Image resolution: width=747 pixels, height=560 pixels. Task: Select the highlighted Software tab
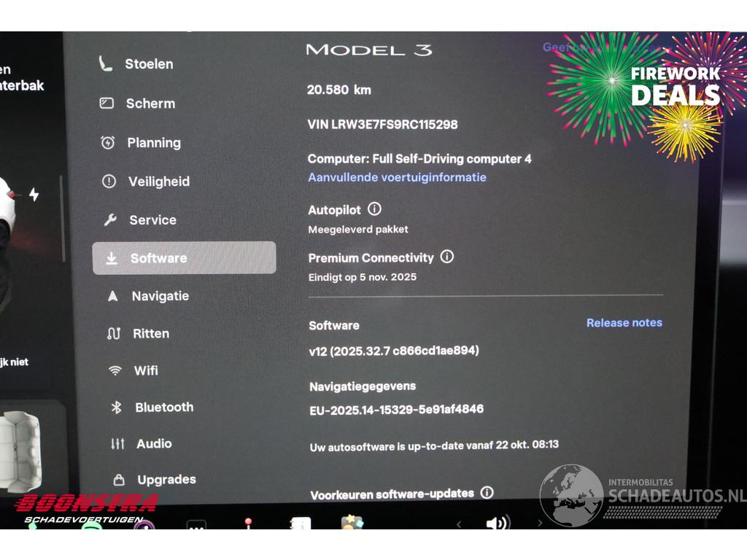tap(184, 258)
